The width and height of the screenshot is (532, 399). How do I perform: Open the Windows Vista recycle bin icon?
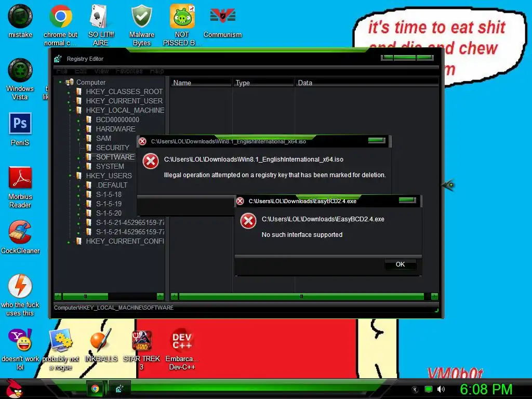tap(20, 79)
